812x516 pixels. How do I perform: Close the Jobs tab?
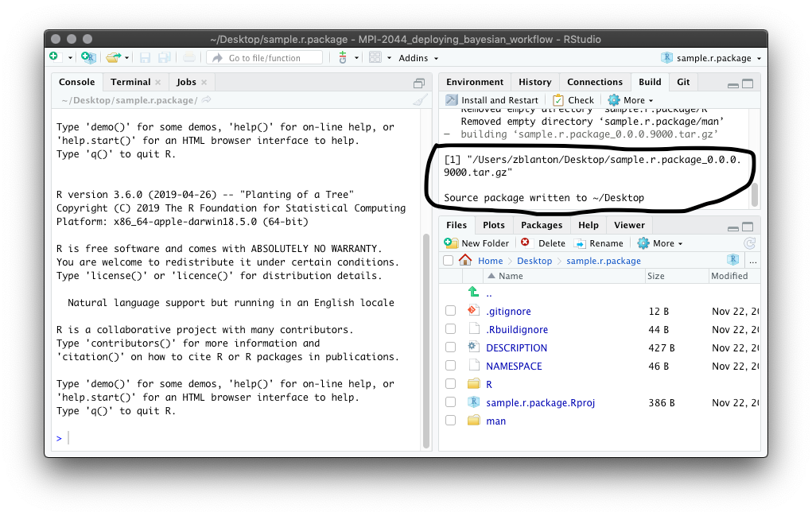(204, 83)
